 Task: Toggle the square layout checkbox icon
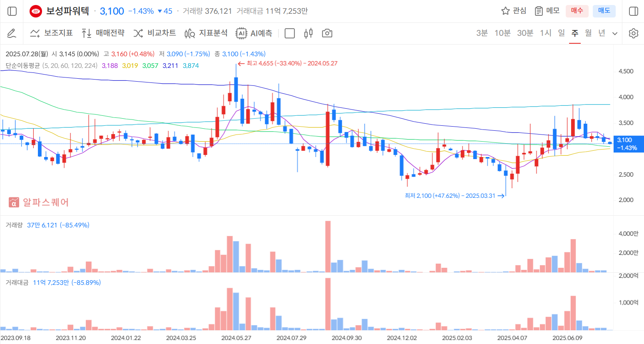point(290,33)
